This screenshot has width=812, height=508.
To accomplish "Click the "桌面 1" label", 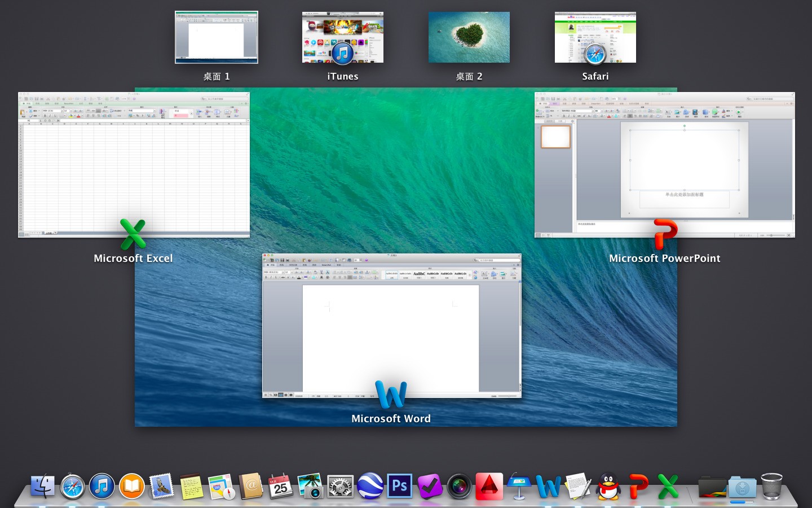I will [x=217, y=76].
